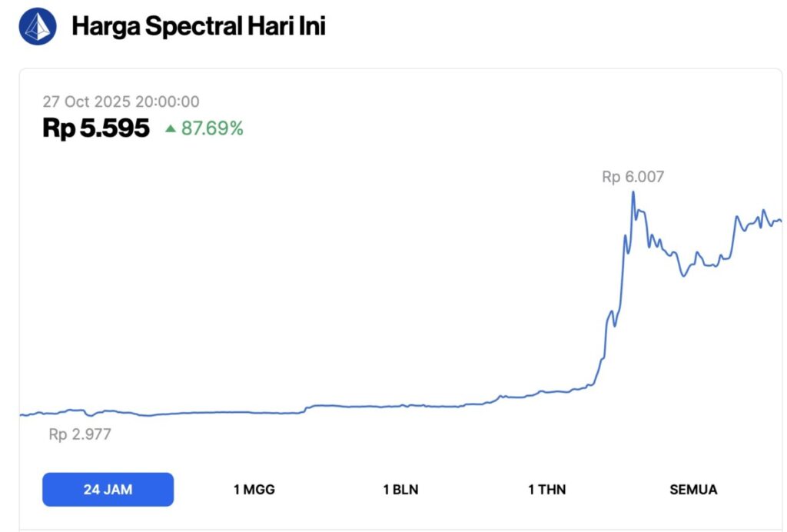Click the Rp 6.007 peak price label
This screenshot has width=787, height=532.
tap(634, 176)
